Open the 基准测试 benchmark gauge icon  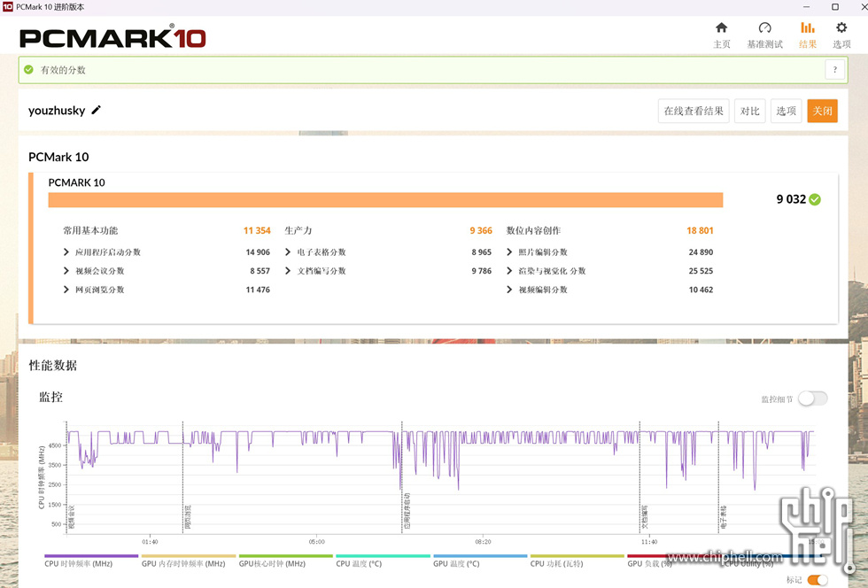coord(764,27)
